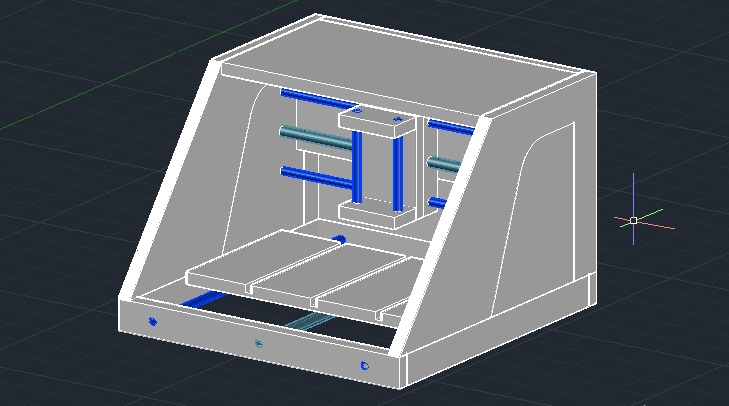Select the spindle carriage bottom plate

pos(377,213)
